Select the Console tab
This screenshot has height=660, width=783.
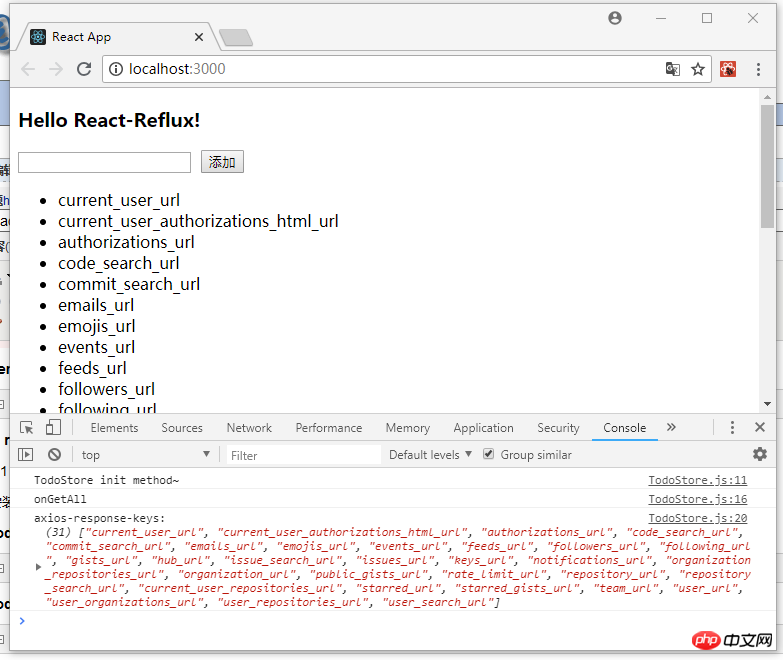click(x=624, y=428)
